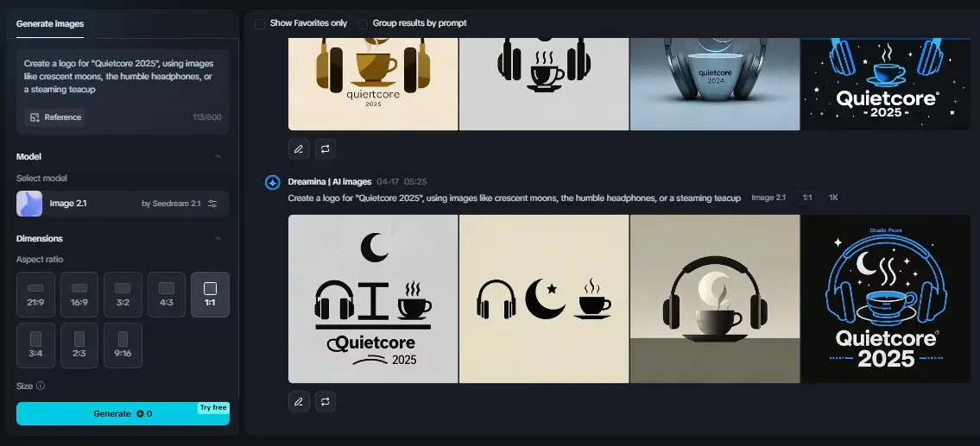Add a Reference image

point(55,117)
